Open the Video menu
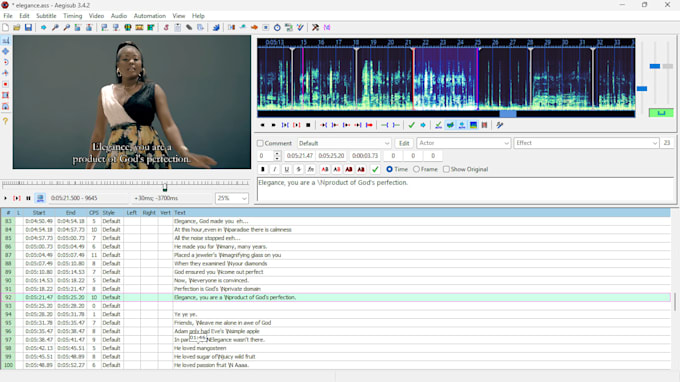Image resolution: width=680 pixels, height=382 pixels. pyautogui.click(x=96, y=16)
